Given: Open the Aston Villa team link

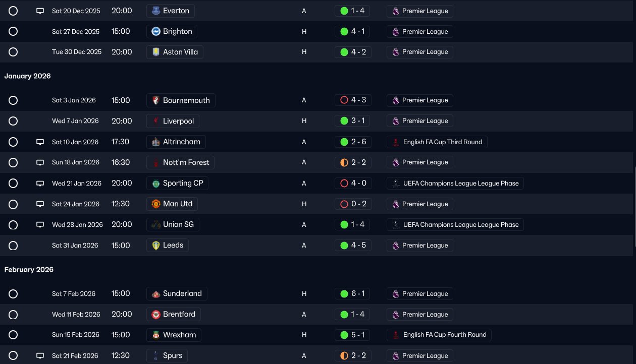Looking at the screenshot, I should pos(175,52).
